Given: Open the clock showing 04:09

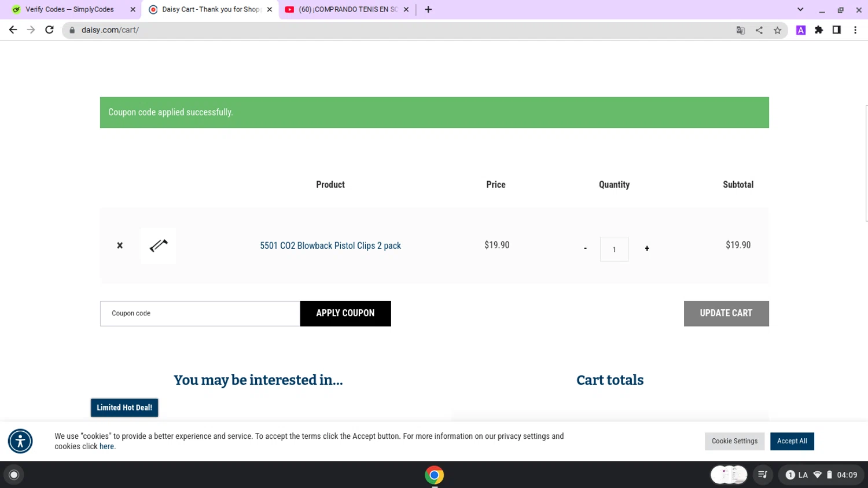Looking at the screenshot, I should point(847,475).
